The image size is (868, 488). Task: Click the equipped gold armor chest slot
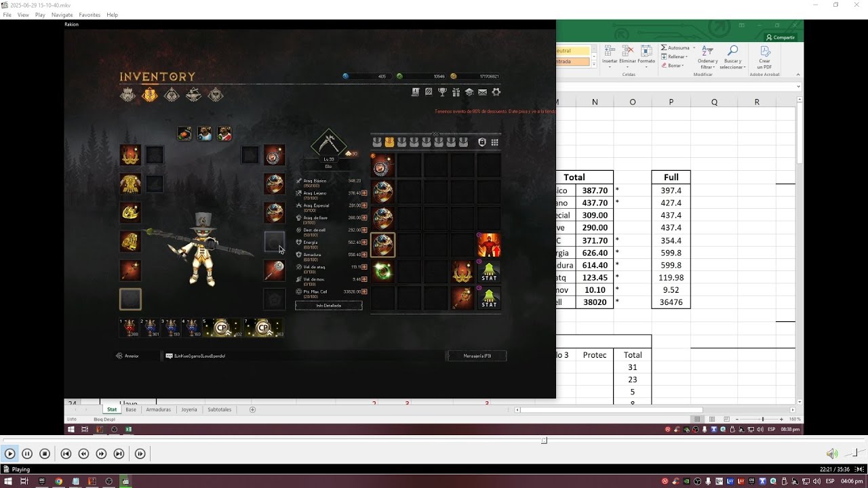pyautogui.click(x=130, y=184)
